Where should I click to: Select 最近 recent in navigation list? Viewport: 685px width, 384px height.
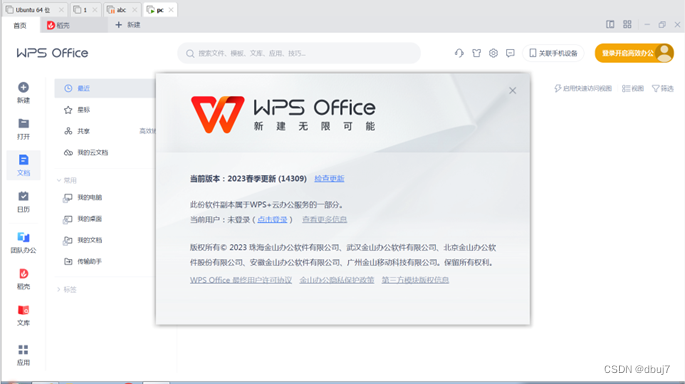point(105,88)
